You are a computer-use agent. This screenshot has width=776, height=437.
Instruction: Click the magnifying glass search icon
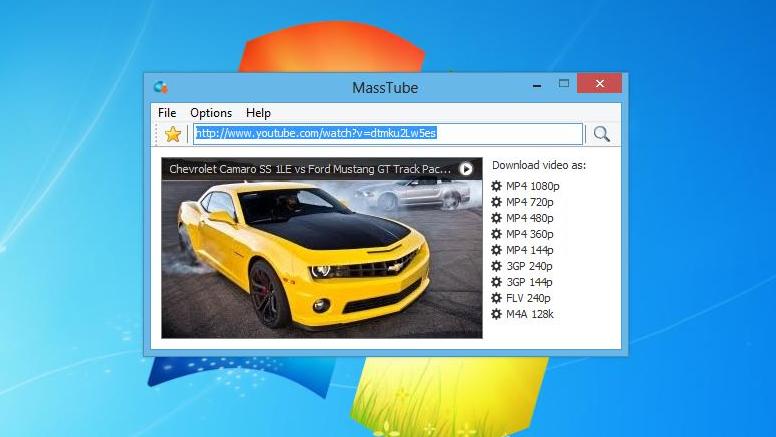pos(602,134)
